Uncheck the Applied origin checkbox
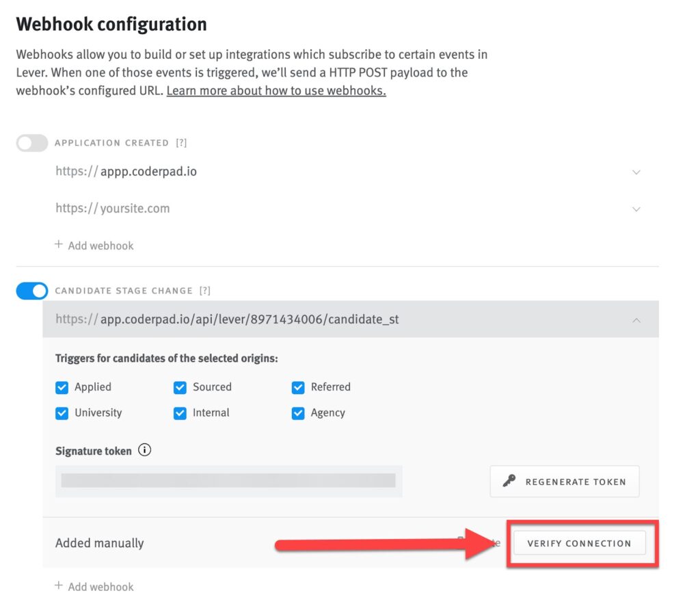700x606 pixels. 62,387
